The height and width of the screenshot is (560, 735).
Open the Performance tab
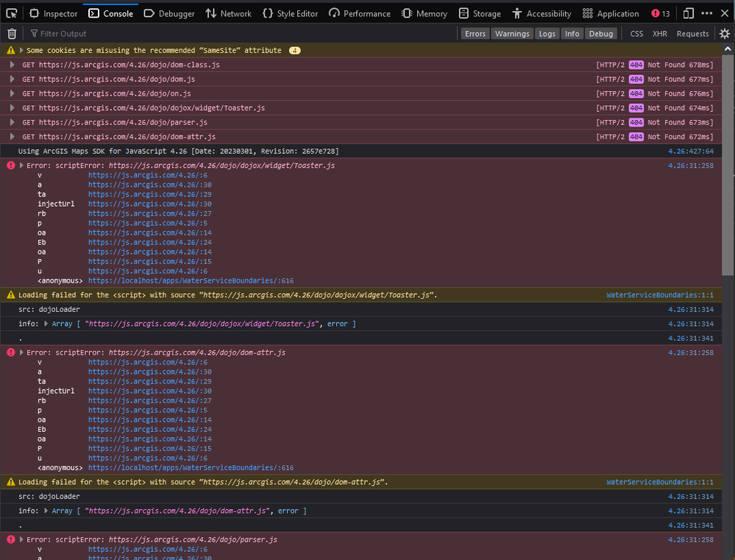pos(360,13)
